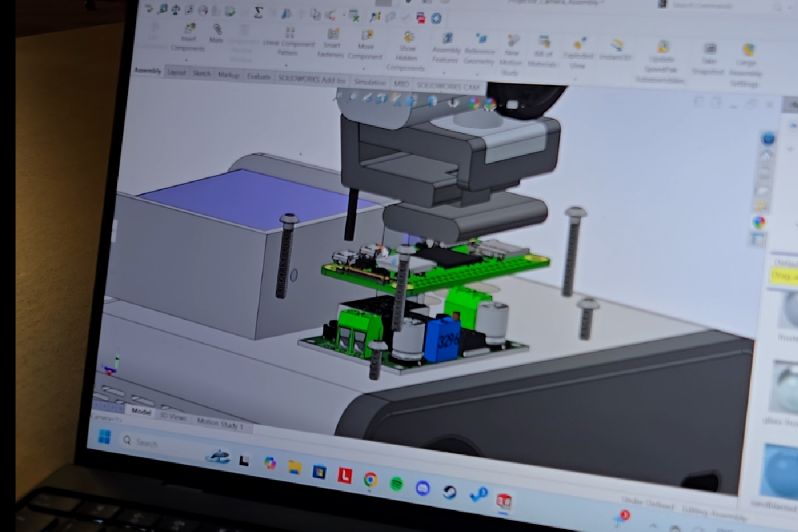Image resolution: width=798 pixels, height=532 pixels.
Task: Click the blue round icon in quick toolbar
Action: (436, 18)
